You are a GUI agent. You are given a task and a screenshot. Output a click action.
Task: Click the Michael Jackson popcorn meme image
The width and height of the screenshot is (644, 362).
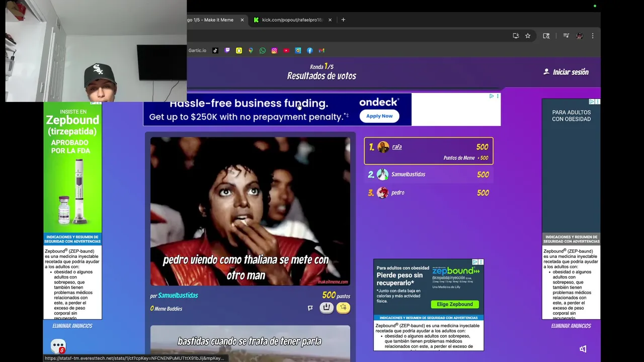[250, 211]
